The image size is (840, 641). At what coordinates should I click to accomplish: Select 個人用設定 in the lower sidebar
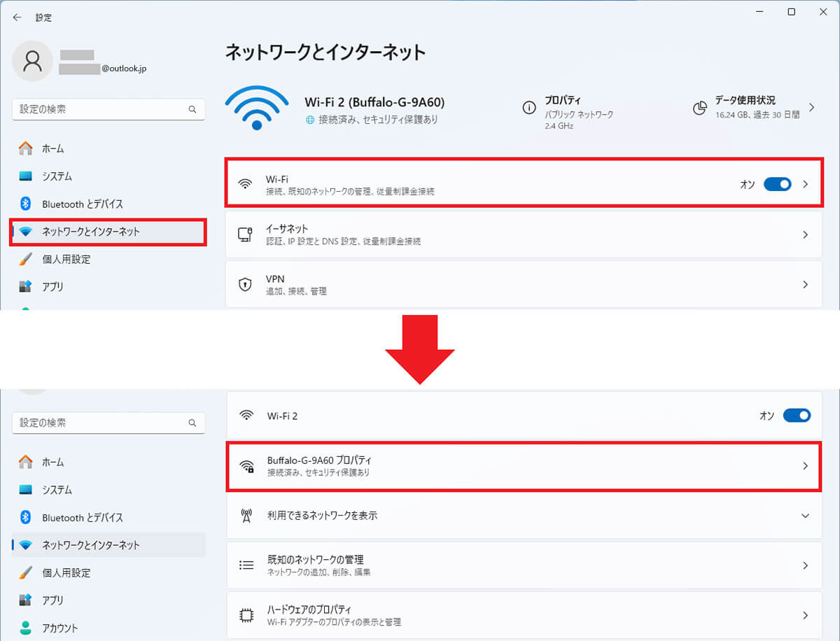[x=108, y=572]
